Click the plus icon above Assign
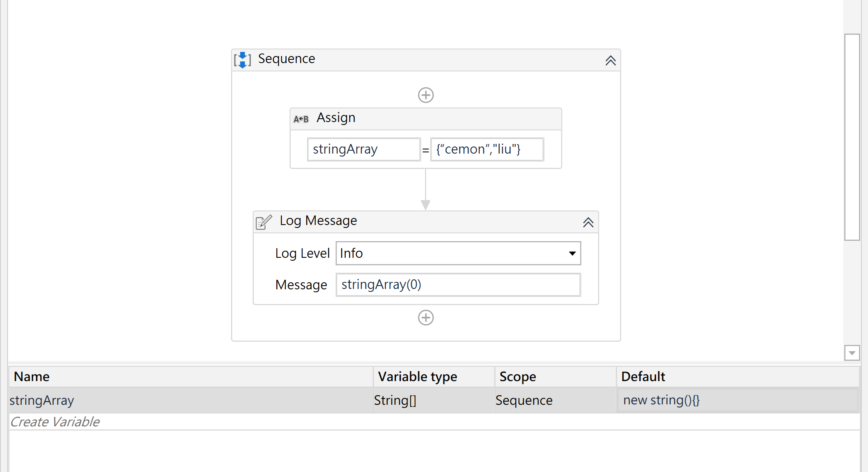868x472 pixels. coord(426,95)
